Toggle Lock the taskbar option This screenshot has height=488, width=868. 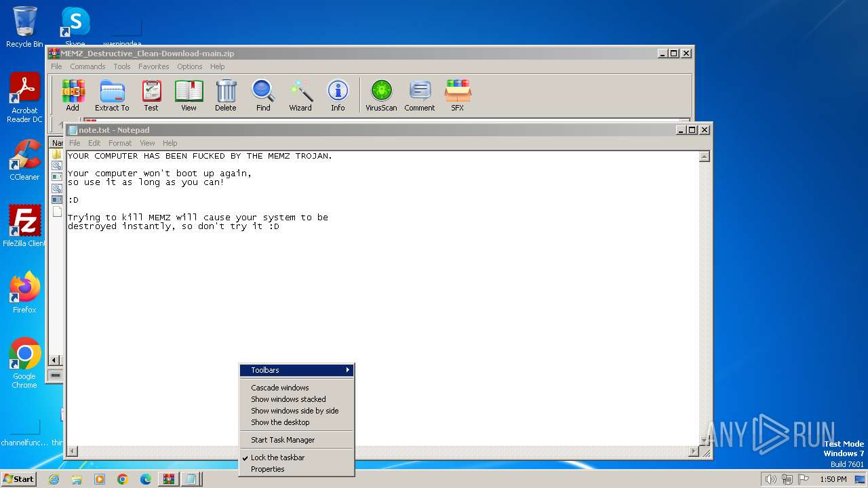click(296, 457)
